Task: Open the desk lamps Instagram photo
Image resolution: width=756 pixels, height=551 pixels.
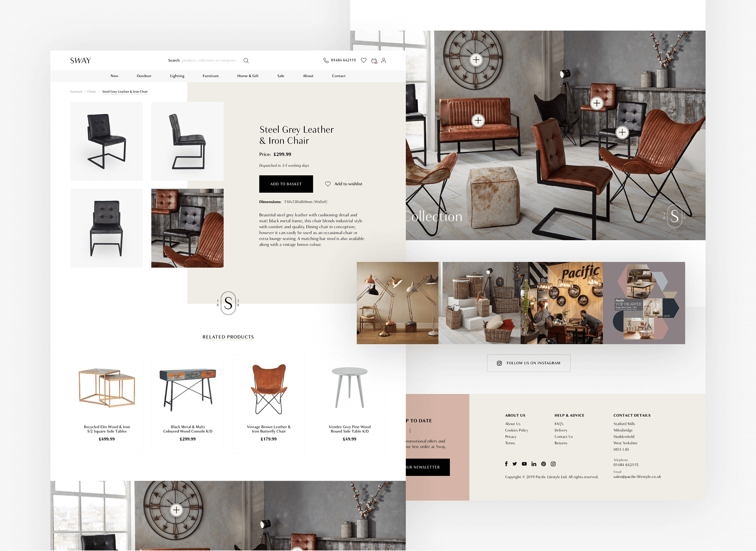Action: pyautogui.click(x=398, y=303)
